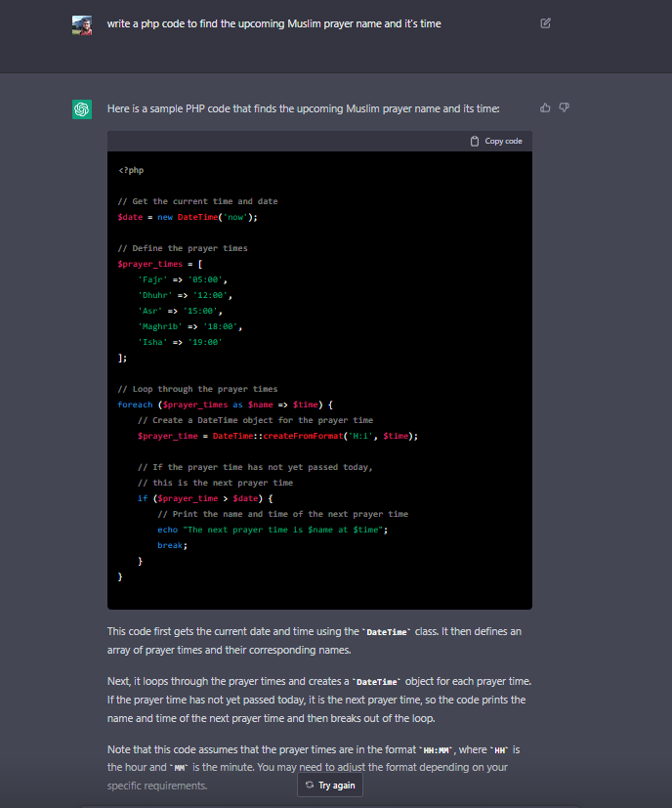Viewport: 672px width, 808px height.
Task: Click the foreach loop line
Action: tap(226, 404)
